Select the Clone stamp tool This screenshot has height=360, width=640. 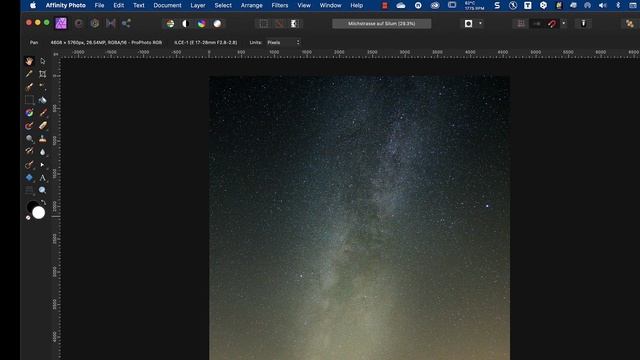(x=42, y=139)
